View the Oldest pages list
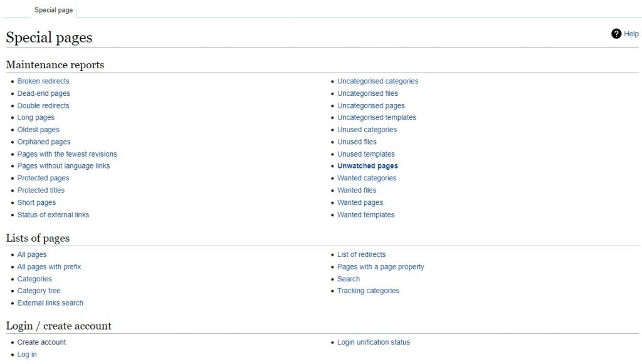Viewport: 642px width, 364px height. tap(38, 129)
